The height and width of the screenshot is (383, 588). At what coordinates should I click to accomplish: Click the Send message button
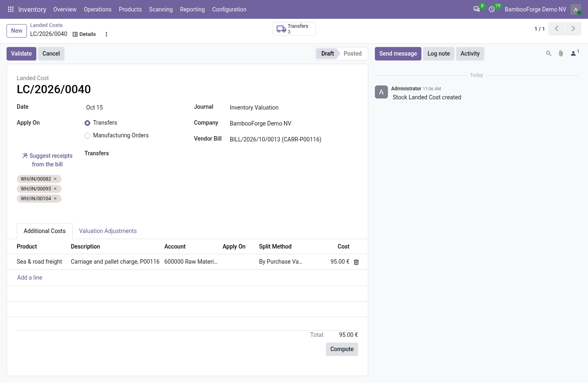[398, 54]
